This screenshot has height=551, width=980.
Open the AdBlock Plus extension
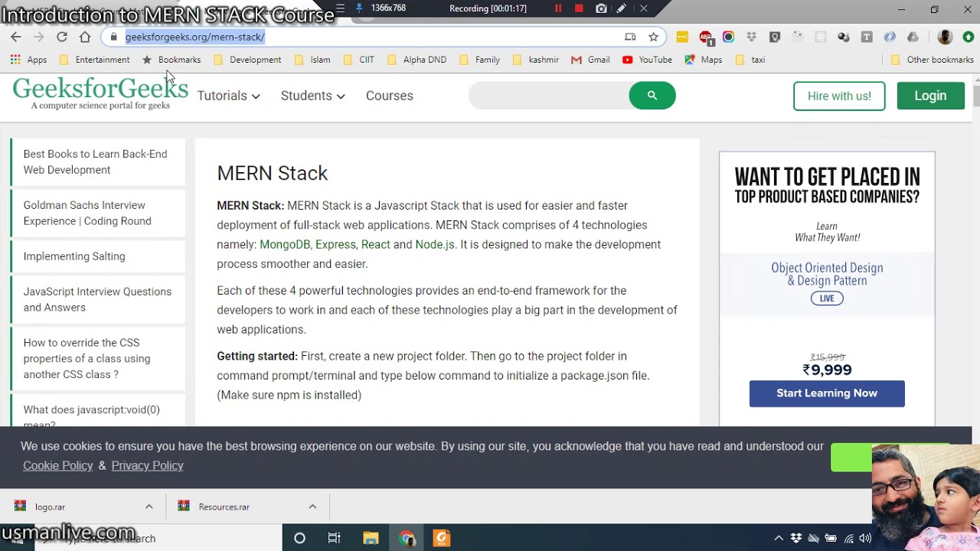point(705,37)
